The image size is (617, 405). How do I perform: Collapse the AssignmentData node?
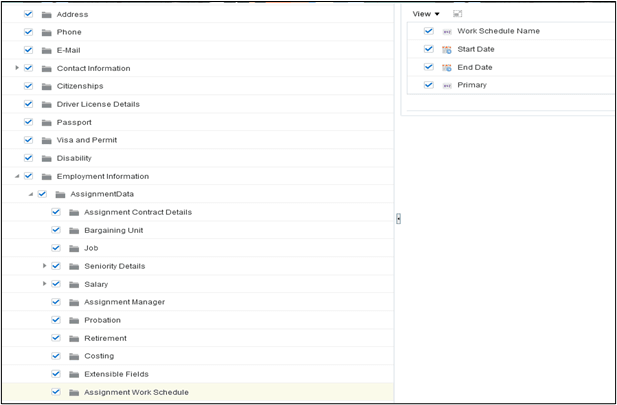(31, 194)
